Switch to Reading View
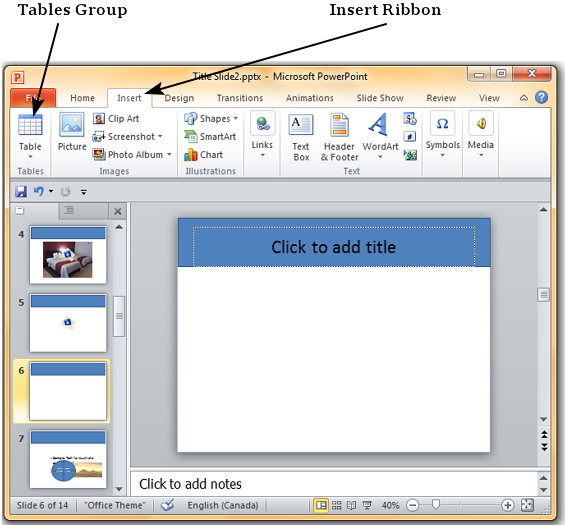Screen dimensions: 565x526 (x=351, y=505)
